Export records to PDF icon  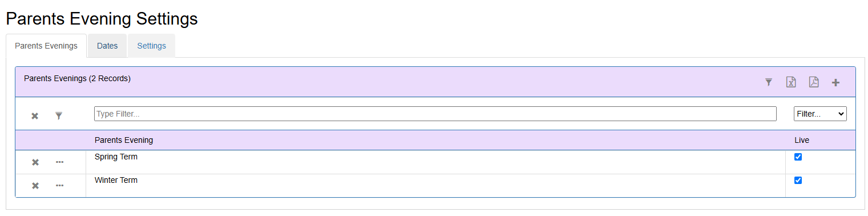pos(814,82)
